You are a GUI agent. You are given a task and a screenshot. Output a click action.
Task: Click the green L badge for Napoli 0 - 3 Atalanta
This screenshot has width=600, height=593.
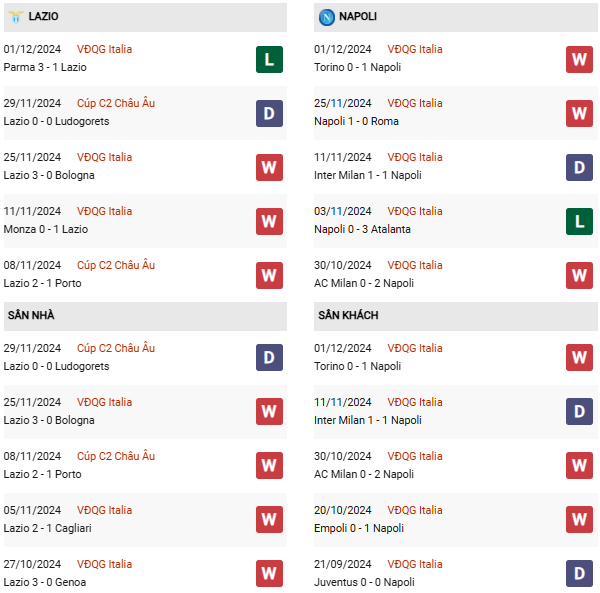579,221
